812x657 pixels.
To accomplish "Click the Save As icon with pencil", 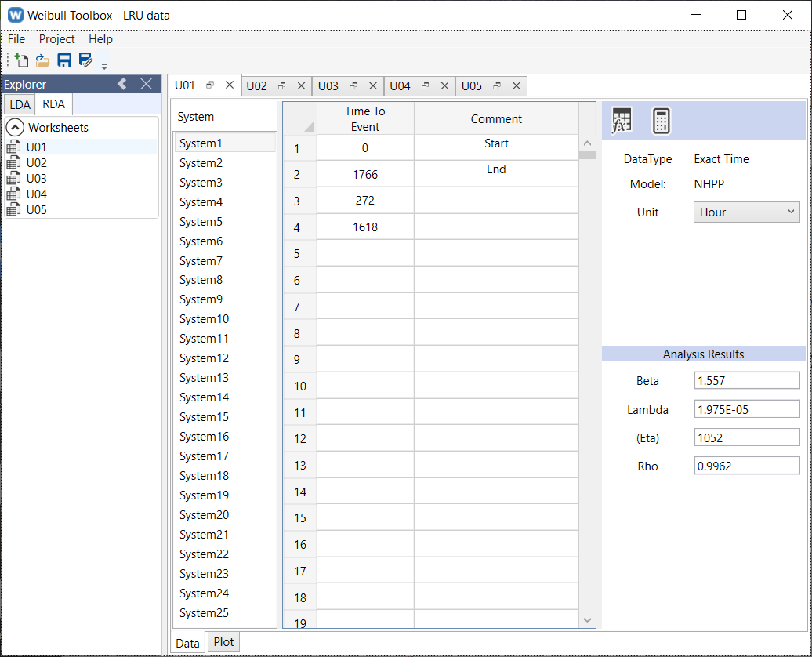I will (x=85, y=60).
